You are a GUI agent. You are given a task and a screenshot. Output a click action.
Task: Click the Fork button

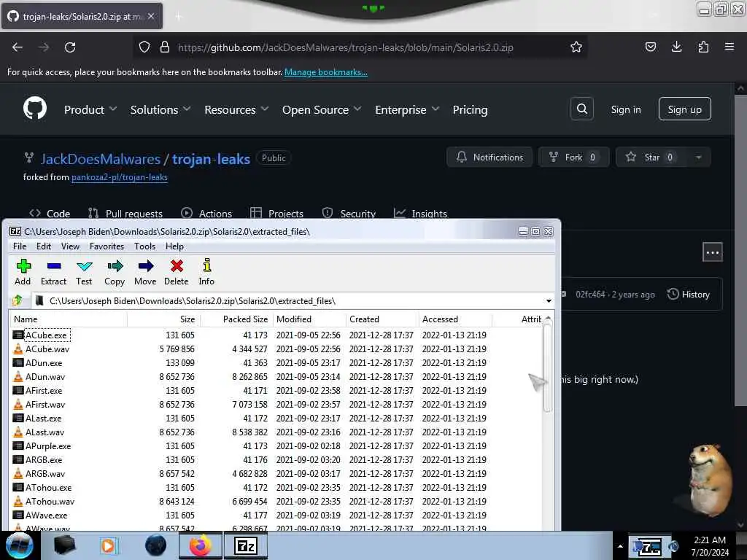573,157
